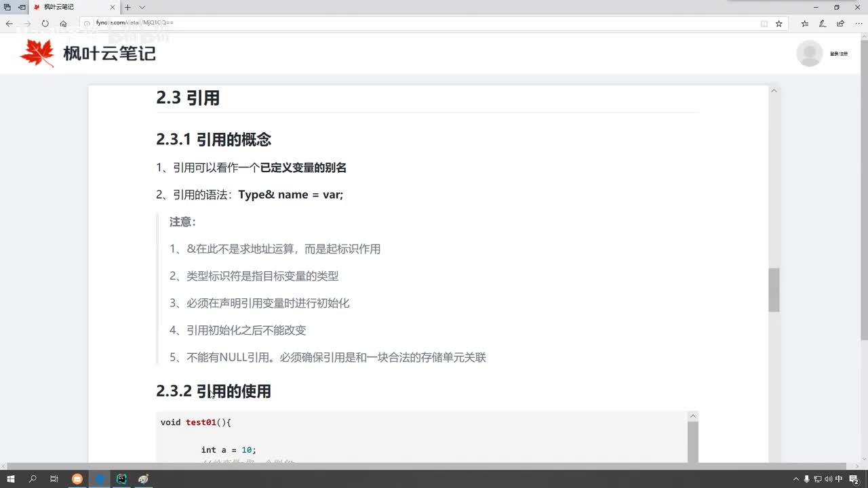Switch to Edge browser on taskbar
Image resolution: width=868 pixels, height=488 pixels.
(x=99, y=479)
